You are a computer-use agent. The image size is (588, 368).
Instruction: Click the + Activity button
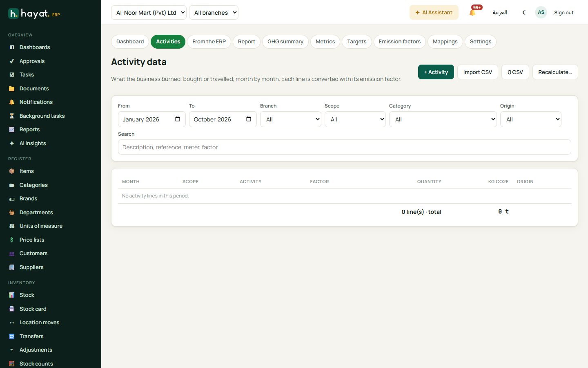[436, 72]
